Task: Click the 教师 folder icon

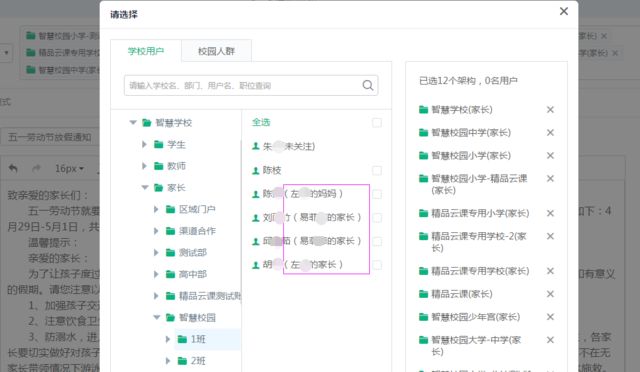Action: click(x=159, y=166)
